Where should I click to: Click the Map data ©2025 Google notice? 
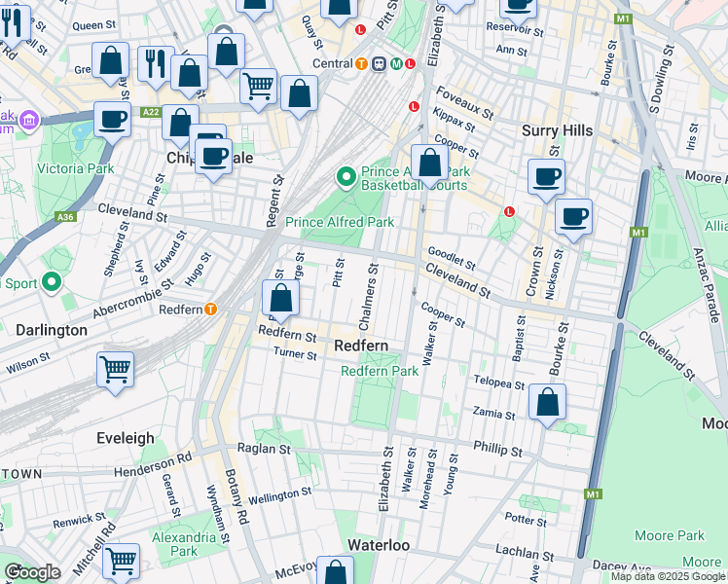click(x=669, y=577)
